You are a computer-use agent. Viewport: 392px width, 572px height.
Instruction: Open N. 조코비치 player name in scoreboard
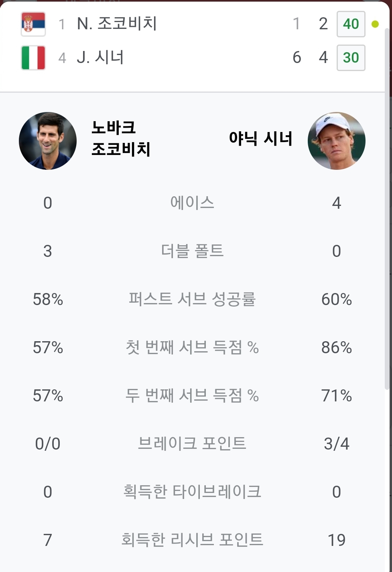[x=117, y=24]
